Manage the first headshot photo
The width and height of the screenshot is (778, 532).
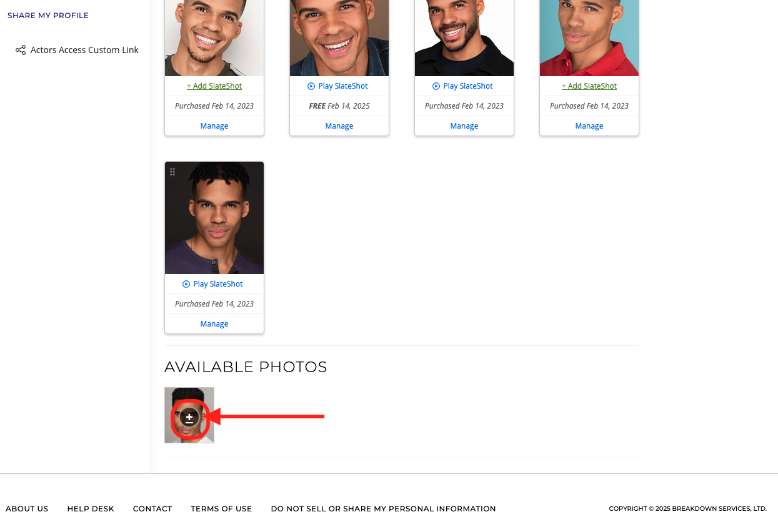pyautogui.click(x=214, y=126)
